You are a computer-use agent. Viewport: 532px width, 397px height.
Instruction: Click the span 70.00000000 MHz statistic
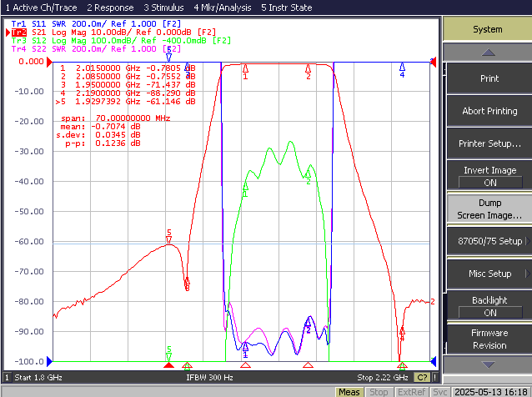point(116,118)
